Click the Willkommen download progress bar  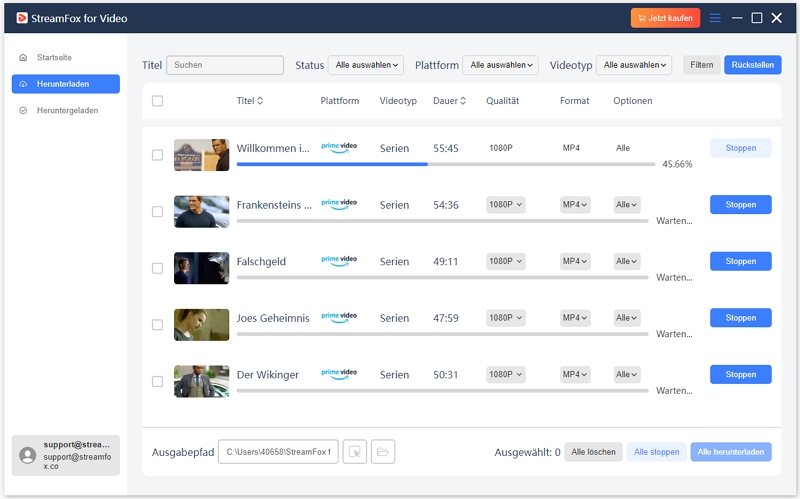pyautogui.click(x=446, y=164)
